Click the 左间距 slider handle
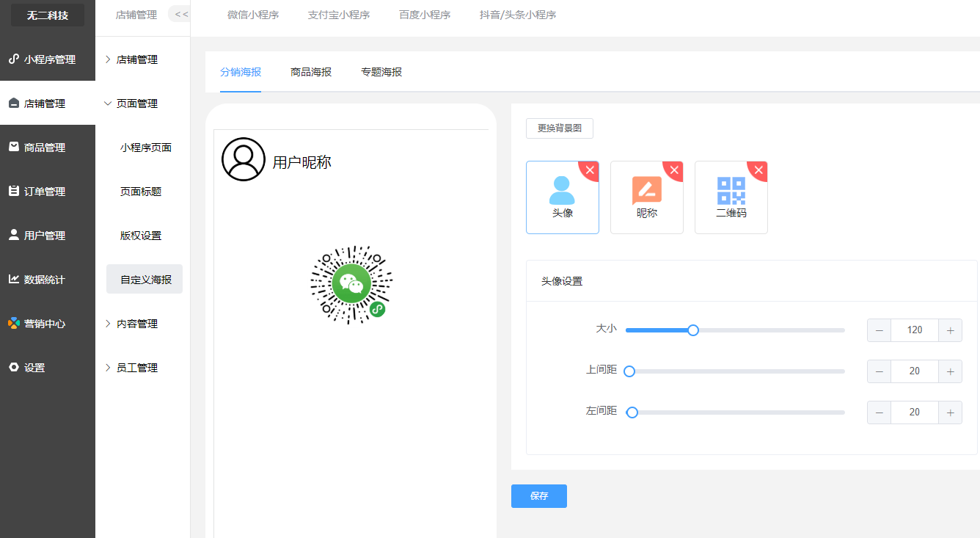 (x=632, y=412)
